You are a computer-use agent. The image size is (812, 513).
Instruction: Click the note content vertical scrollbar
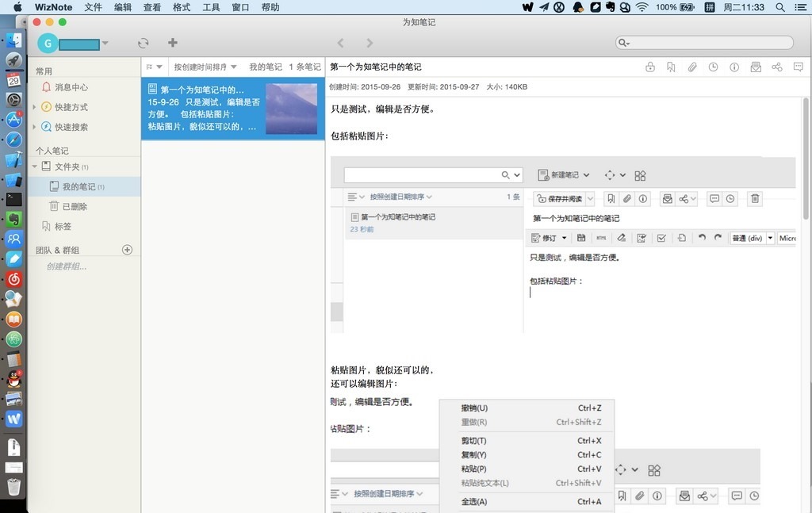coord(806,158)
